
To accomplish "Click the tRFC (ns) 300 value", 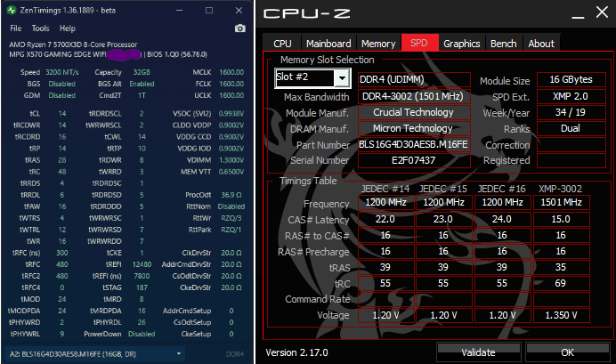I will pyautogui.click(x=62, y=253).
